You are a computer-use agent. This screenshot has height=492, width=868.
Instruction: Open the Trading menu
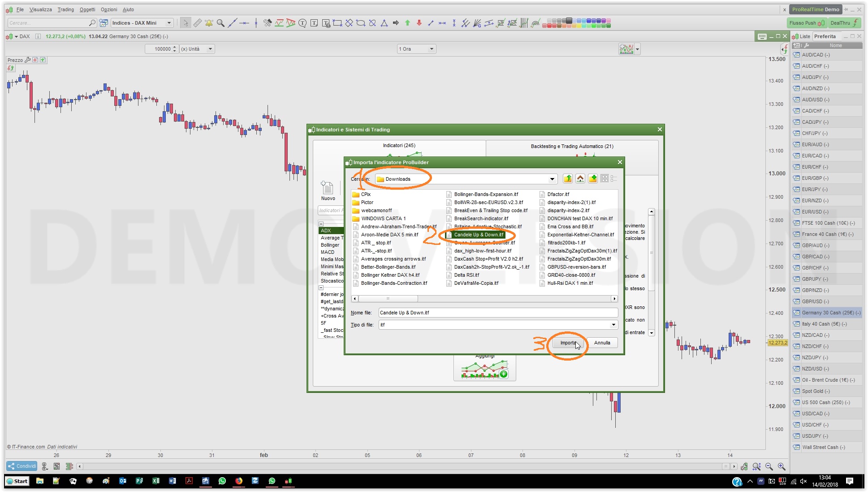point(65,9)
